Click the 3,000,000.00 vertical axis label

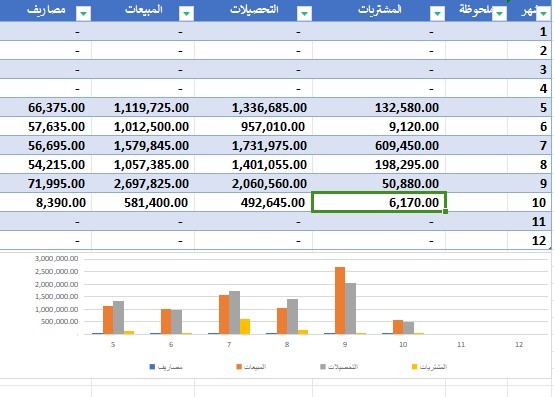pyautogui.click(x=57, y=259)
